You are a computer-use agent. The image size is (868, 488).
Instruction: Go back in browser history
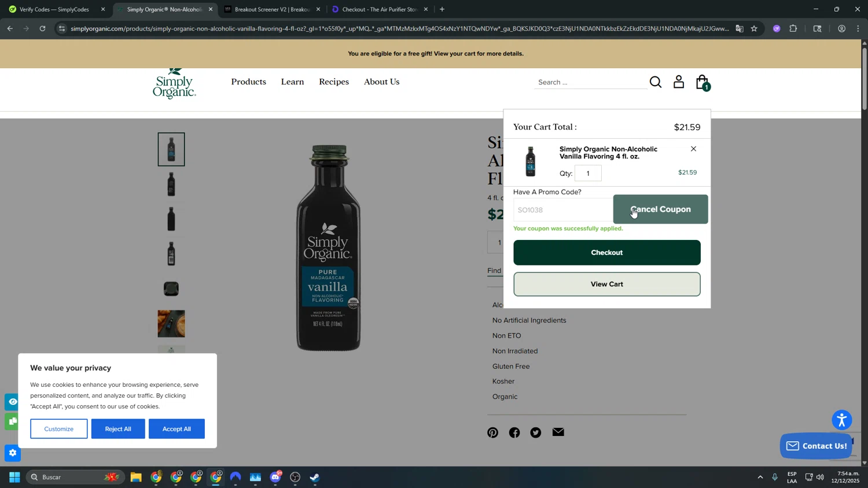(10, 28)
